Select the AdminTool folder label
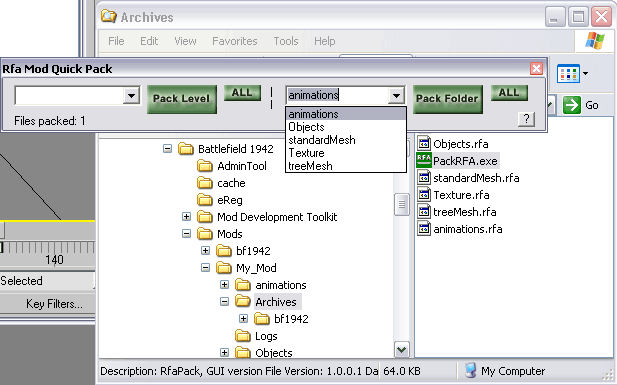 point(242,166)
